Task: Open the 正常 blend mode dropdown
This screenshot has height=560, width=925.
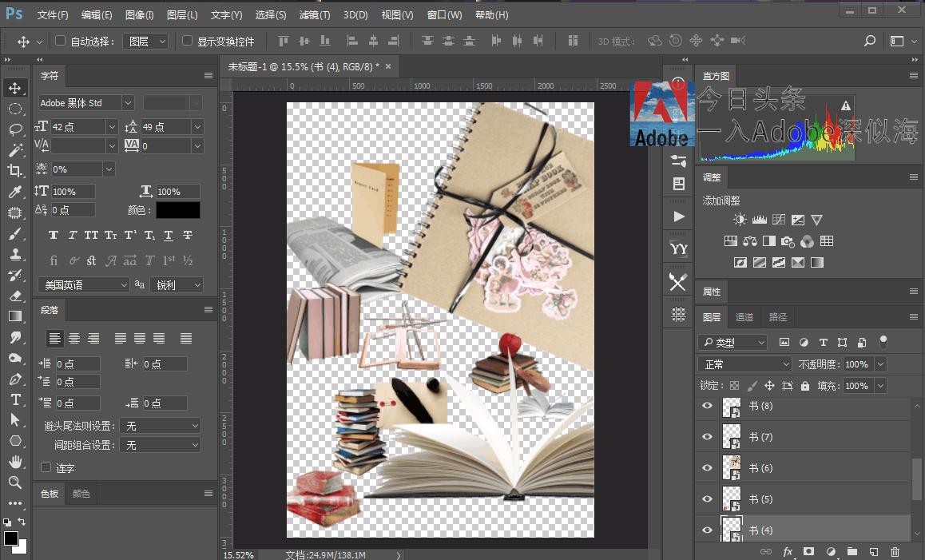Action: coord(744,364)
